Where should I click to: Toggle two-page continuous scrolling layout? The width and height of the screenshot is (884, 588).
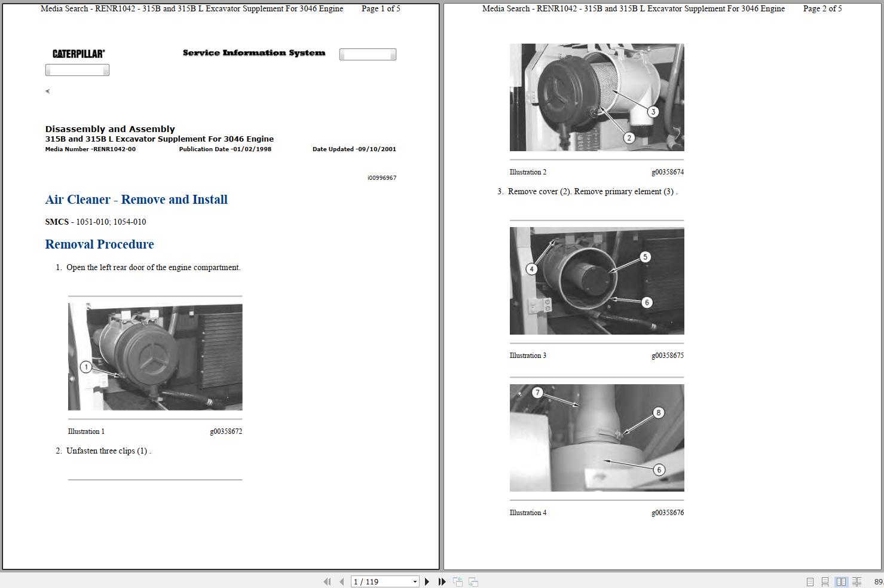point(855,581)
